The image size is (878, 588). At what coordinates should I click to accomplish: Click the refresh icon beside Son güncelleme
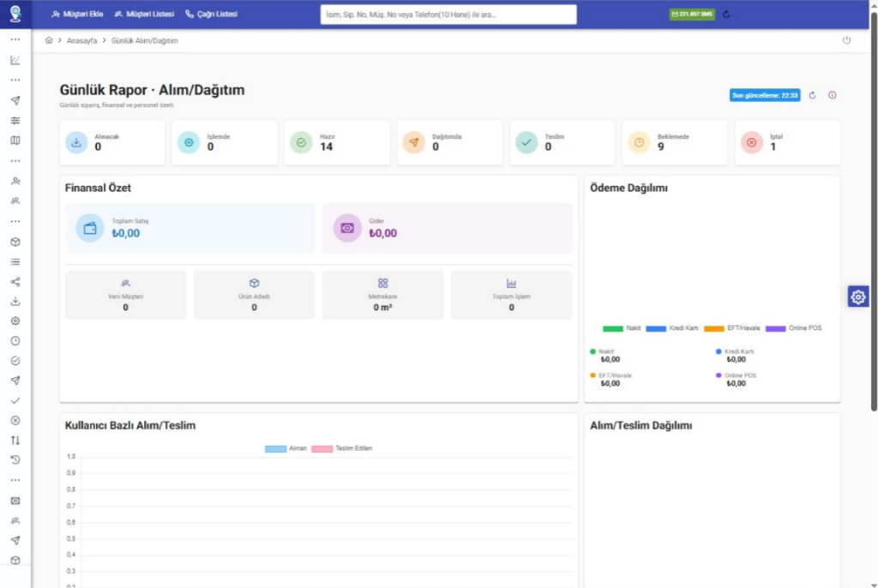click(x=812, y=95)
